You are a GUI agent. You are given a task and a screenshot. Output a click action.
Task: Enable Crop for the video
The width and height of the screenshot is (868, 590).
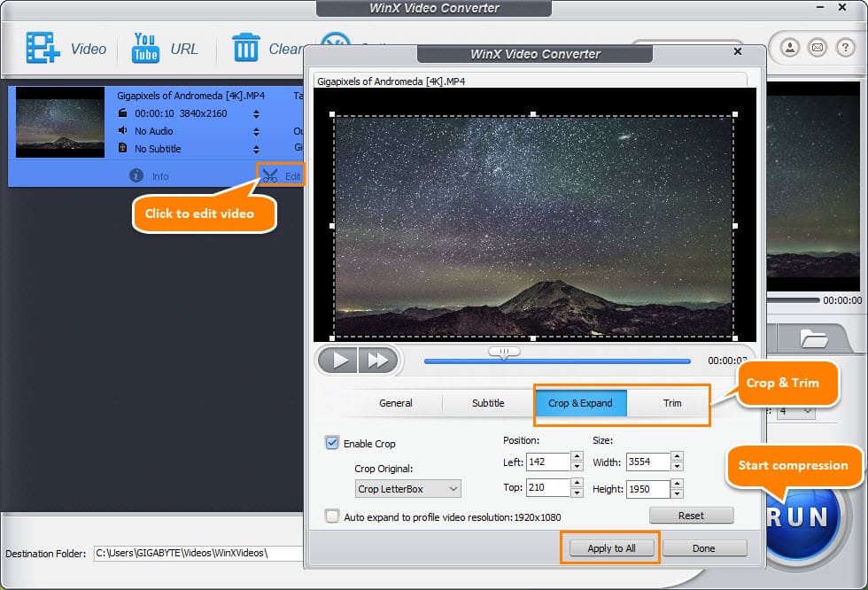pyautogui.click(x=332, y=443)
